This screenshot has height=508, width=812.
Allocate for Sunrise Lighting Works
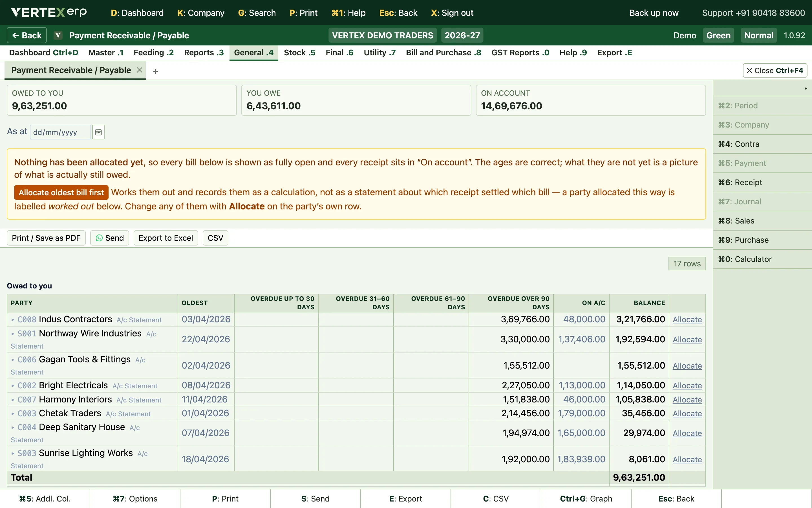(687, 459)
